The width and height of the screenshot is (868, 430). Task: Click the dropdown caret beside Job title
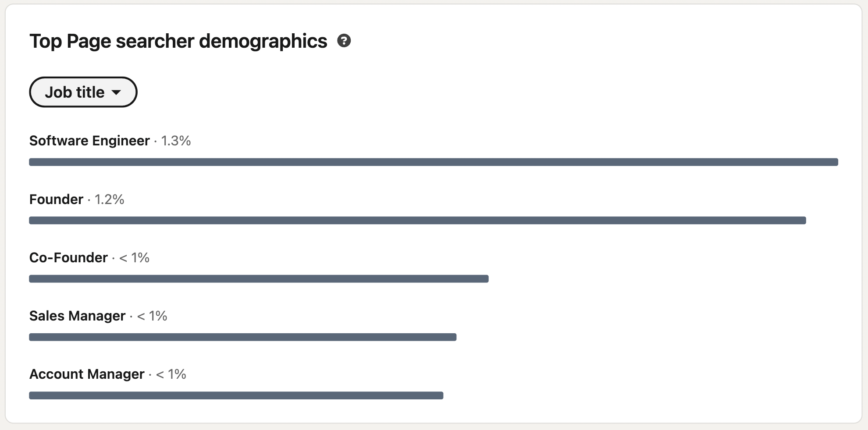(x=116, y=92)
